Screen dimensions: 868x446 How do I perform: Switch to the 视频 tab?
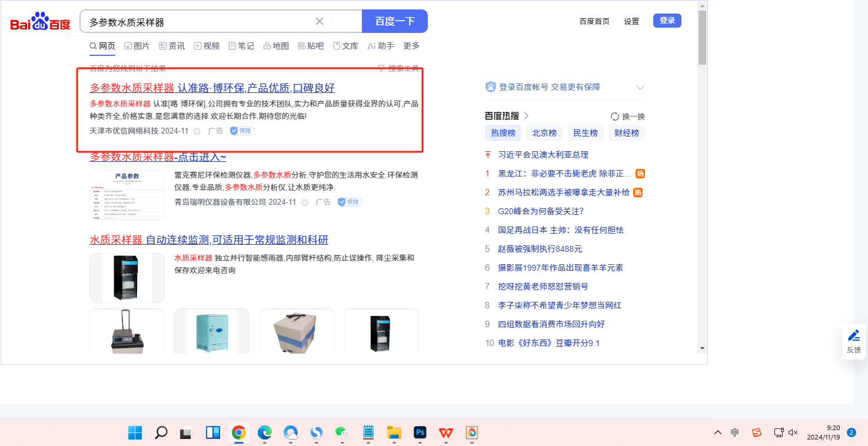(207, 46)
